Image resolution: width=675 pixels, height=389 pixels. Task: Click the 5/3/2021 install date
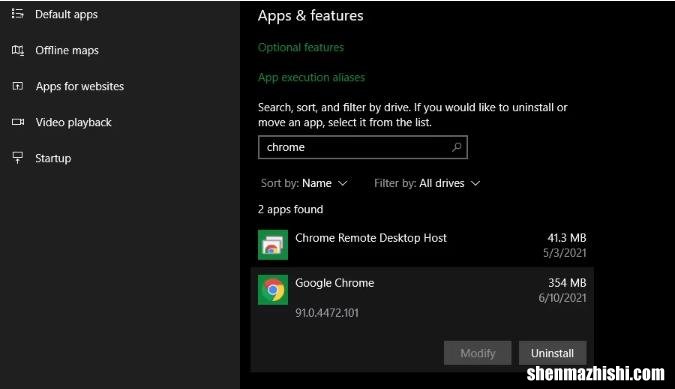click(x=564, y=253)
